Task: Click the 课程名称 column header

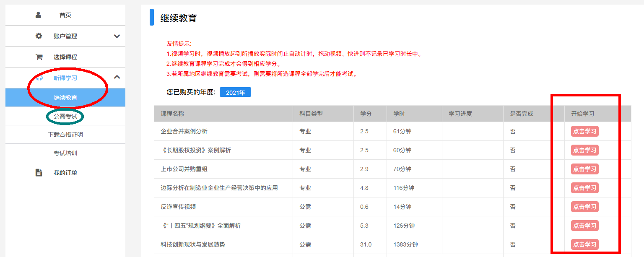Action: point(172,114)
